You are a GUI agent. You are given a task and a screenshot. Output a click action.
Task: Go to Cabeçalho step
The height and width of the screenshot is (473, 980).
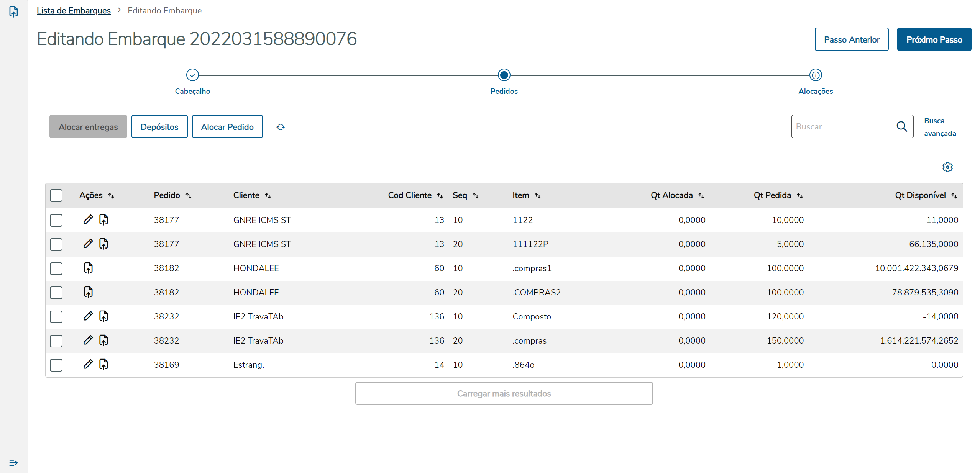click(x=192, y=75)
